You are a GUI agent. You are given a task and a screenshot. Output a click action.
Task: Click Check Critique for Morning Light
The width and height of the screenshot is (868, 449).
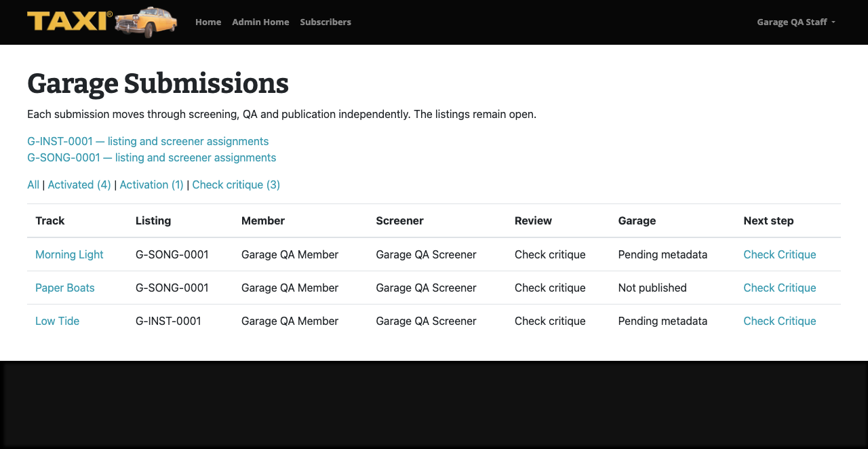point(780,254)
